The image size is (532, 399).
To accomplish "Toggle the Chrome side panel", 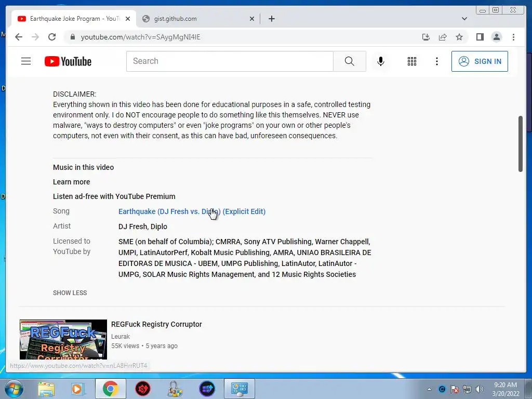I will [x=480, y=37].
